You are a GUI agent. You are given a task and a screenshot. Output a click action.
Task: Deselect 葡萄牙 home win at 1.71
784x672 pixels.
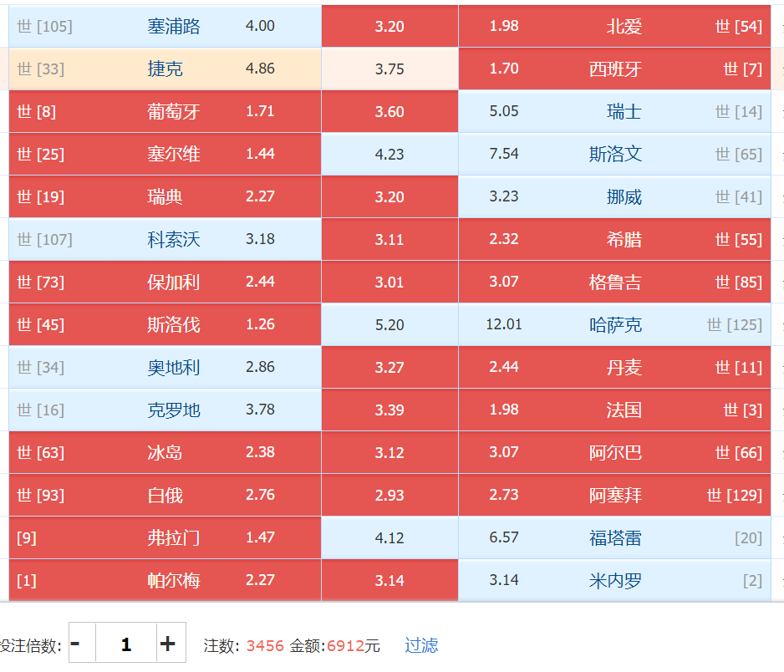[x=165, y=112]
